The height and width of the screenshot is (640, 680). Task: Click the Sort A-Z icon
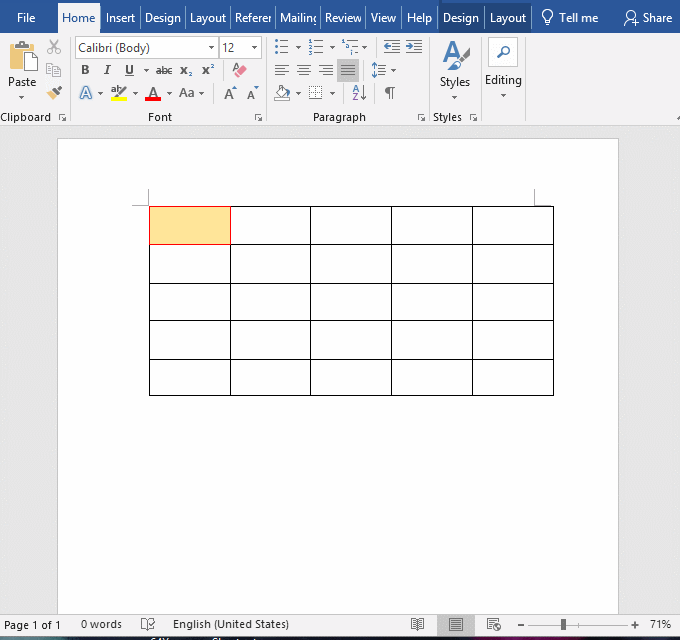click(360, 93)
